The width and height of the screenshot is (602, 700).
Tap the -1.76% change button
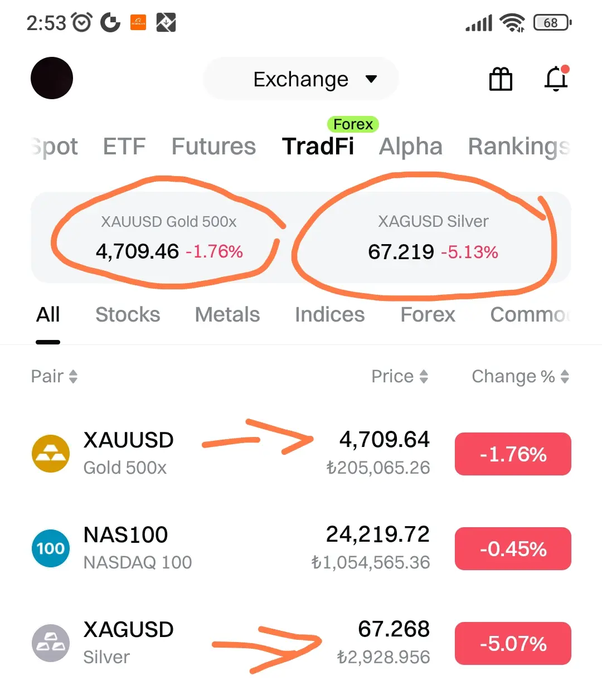(513, 454)
